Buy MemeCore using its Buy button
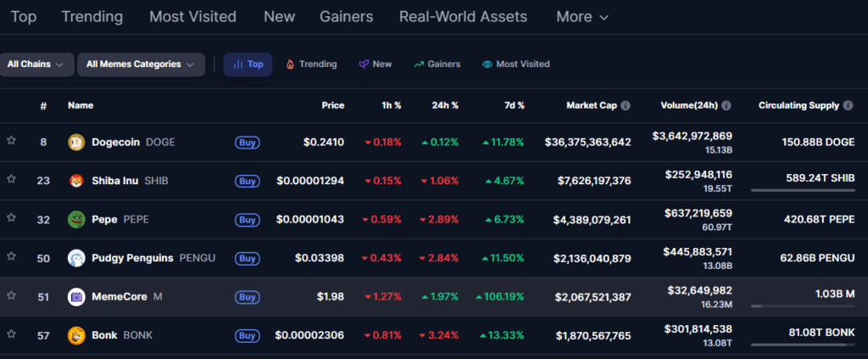 (248, 297)
